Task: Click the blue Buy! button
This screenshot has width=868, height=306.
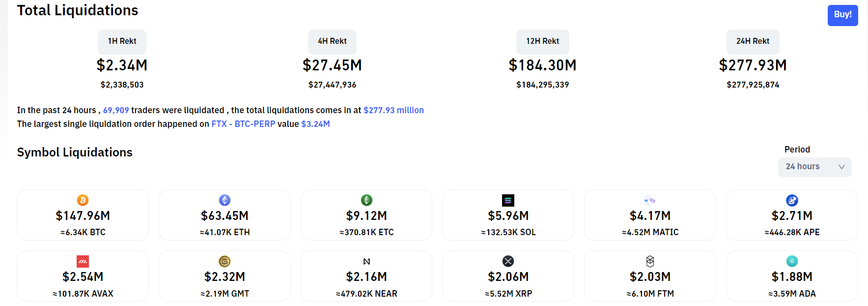Action: 842,15
